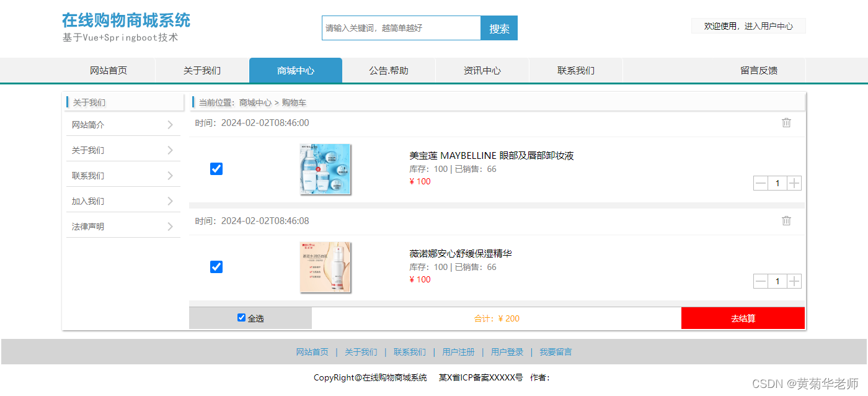Click footer link 我要留言
The height and width of the screenshot is (396, 868).
click(556, 352)
